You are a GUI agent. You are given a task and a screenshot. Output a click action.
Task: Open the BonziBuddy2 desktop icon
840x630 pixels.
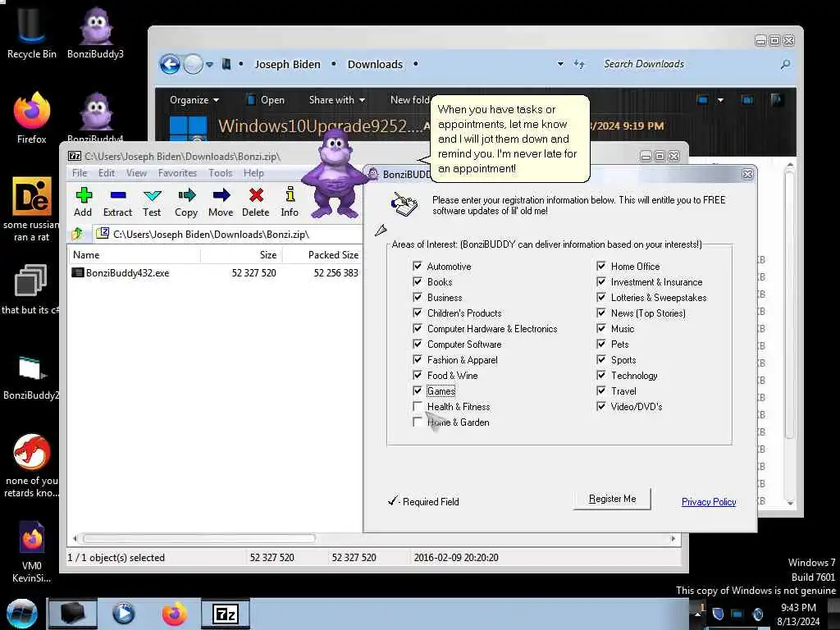(x=30, y=377)
